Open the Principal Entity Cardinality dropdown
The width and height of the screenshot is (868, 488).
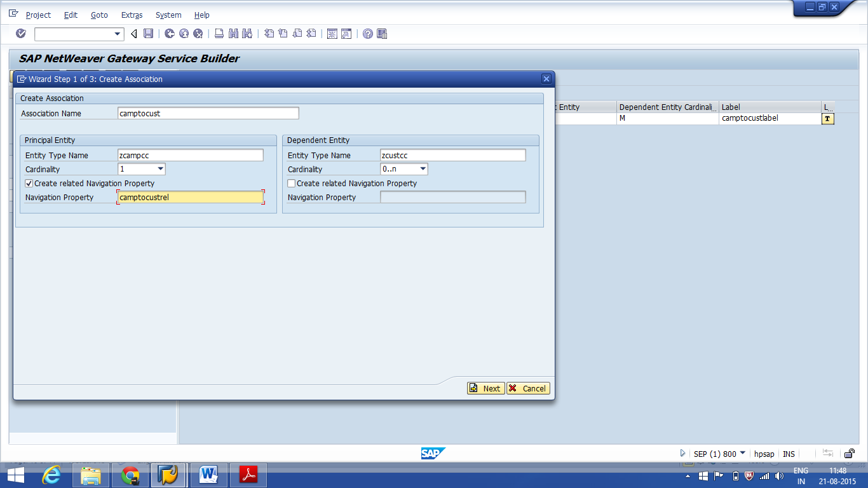[x=160, y=169]
